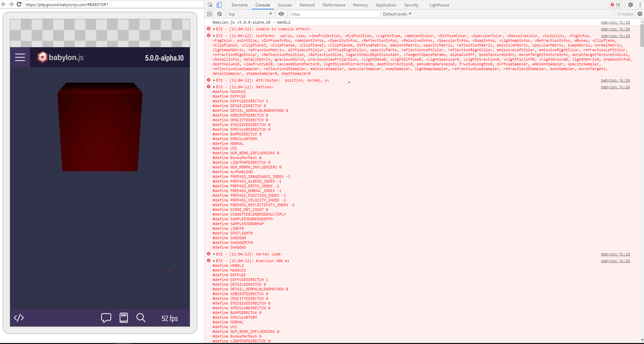The image size is (644, 344).
Task: Toggle device toolbar emulation
Action: click(219, 5)
